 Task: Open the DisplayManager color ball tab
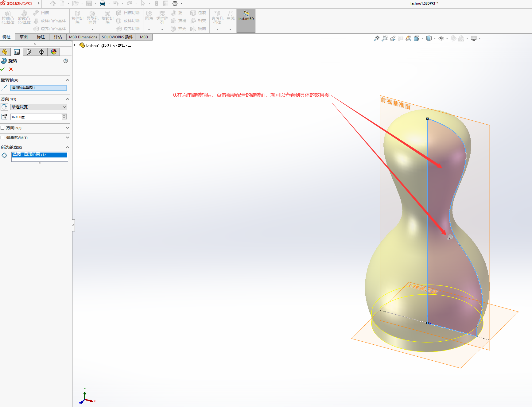[x=54, y=52]
